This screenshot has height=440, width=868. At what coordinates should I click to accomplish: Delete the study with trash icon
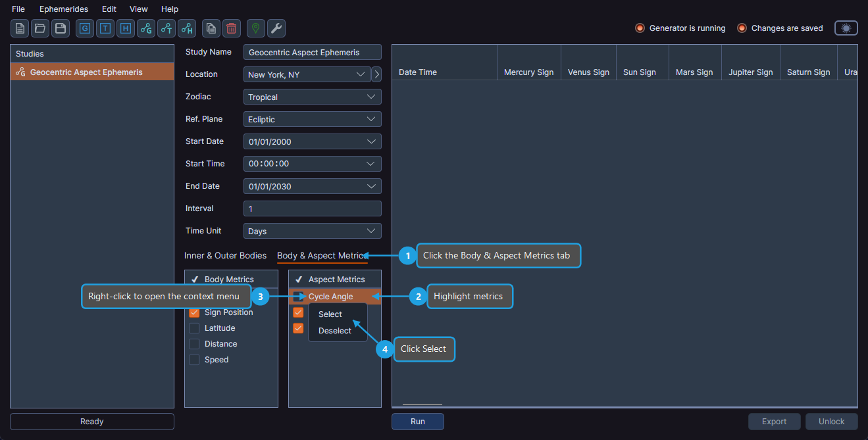pyautogui.click(x=231, y=28)
